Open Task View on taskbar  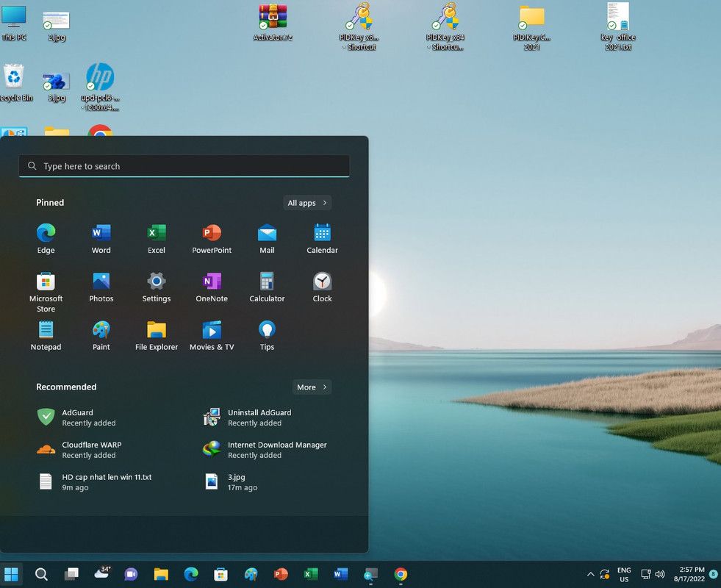tap(71, 574)
